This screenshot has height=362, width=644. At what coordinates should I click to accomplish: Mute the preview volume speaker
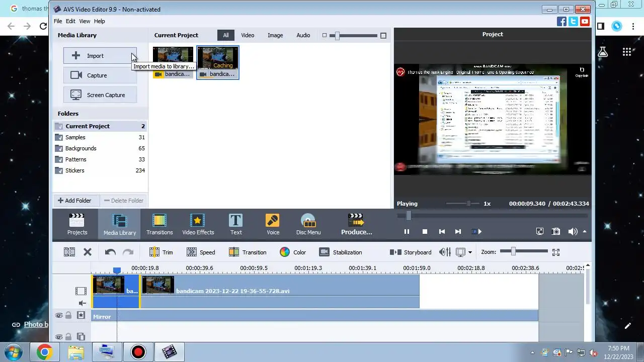pyautogui.click(x=573, y=232)
